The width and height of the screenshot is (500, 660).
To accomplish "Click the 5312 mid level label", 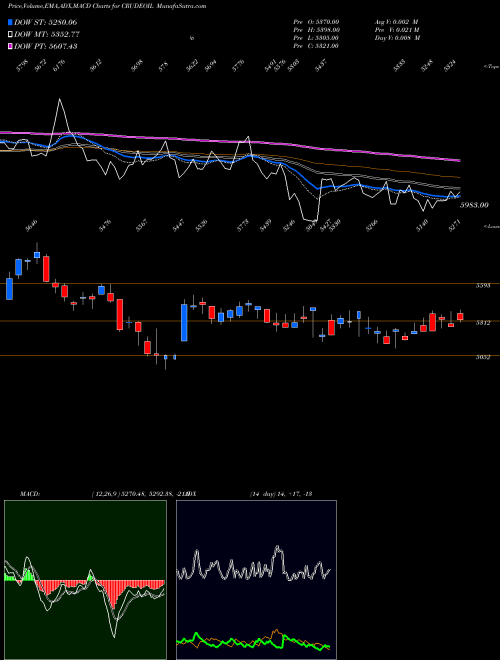I will [483, 323].
